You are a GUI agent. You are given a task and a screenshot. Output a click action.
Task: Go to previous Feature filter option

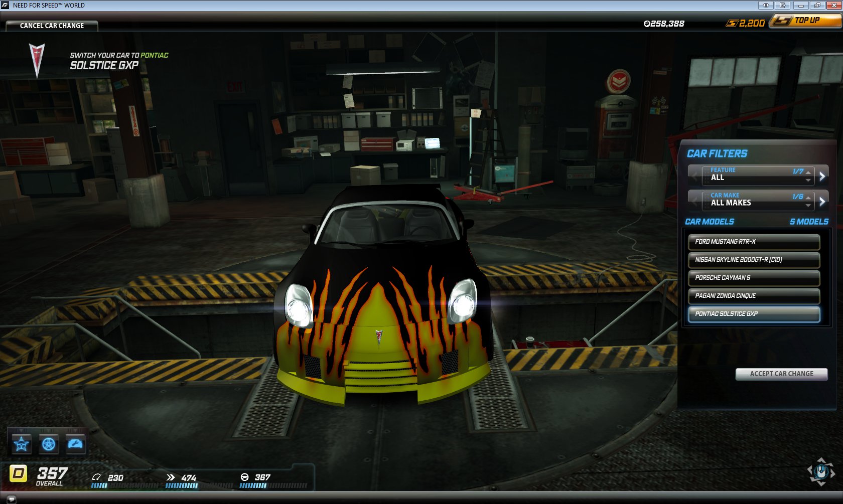point(695,176)
